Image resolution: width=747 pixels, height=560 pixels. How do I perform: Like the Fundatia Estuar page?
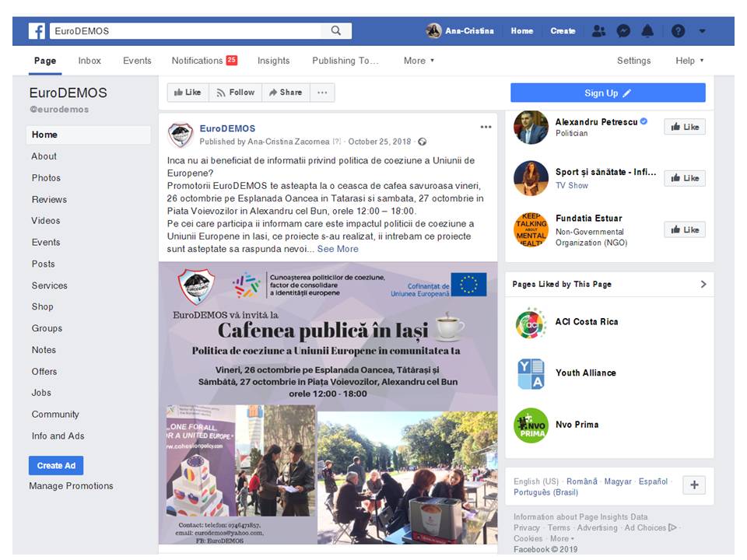click(685, 229)
